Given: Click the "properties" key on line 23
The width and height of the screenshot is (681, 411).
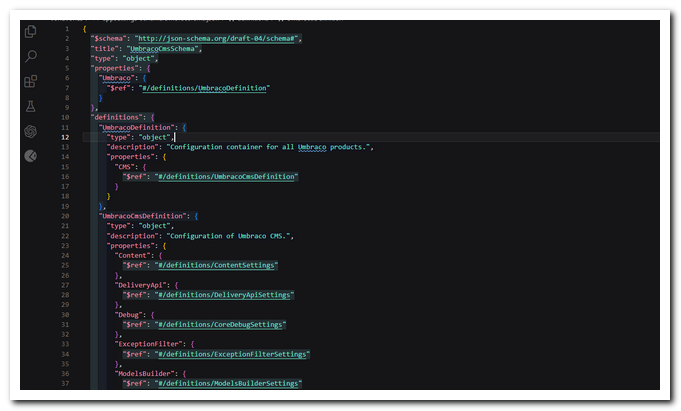Looking at the screenshot, I should click(131, 246).
